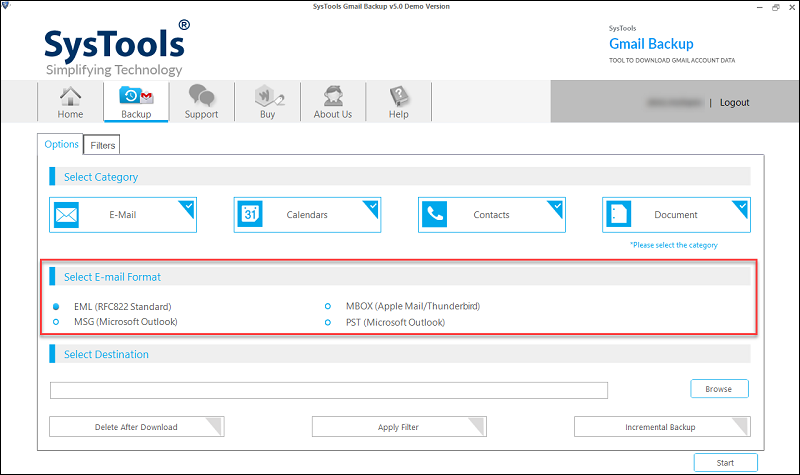Select PST (Microsoft Outlook) format

point(328,322)
